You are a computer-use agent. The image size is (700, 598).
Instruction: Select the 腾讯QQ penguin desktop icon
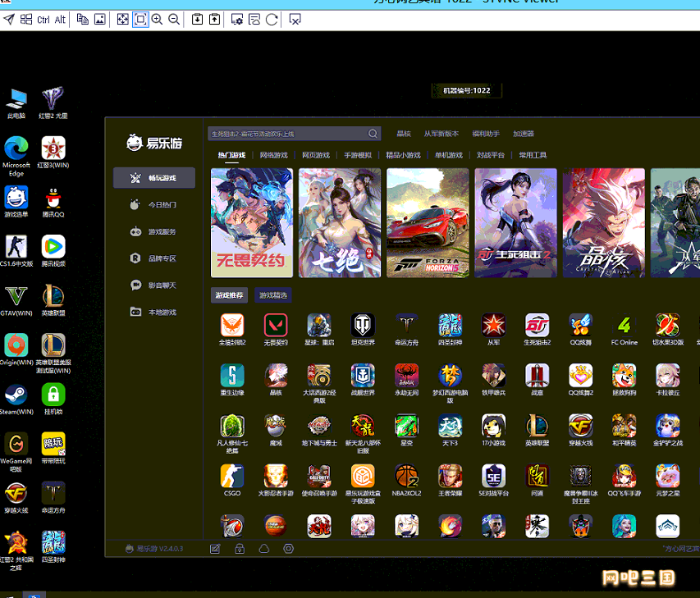coord(53,202)
